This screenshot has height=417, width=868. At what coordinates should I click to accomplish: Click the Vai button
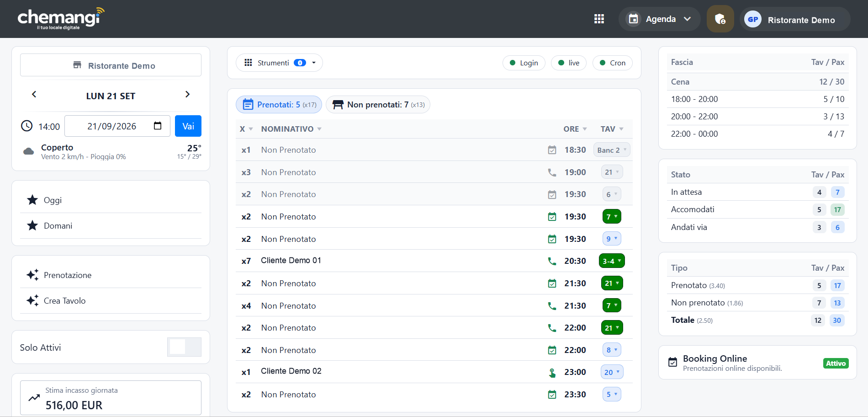pos(188,126)
